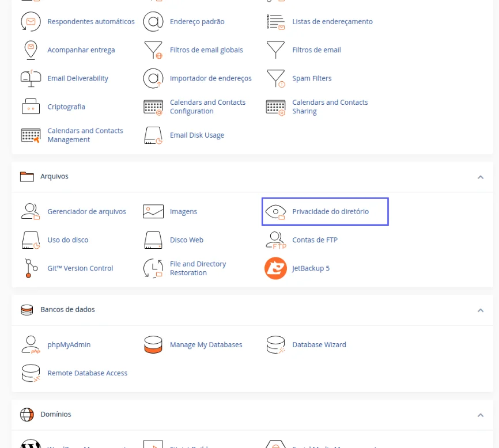Open Calendars and Contacts Configuration icon

pos(153,107)
